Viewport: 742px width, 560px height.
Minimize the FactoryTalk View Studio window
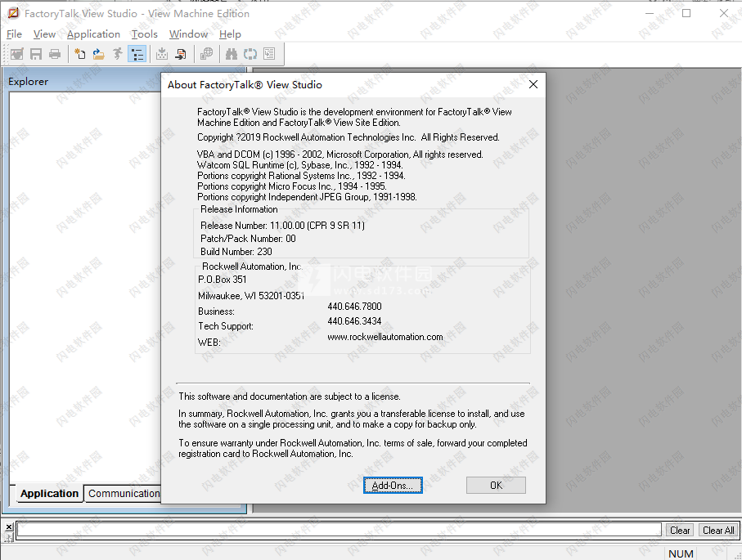pos(650,13)
